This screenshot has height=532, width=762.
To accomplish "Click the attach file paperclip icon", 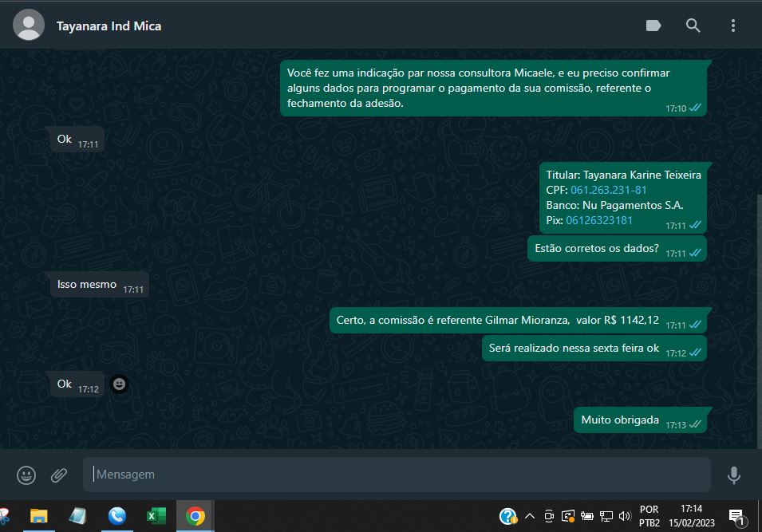I will click(x=59, y=475).
